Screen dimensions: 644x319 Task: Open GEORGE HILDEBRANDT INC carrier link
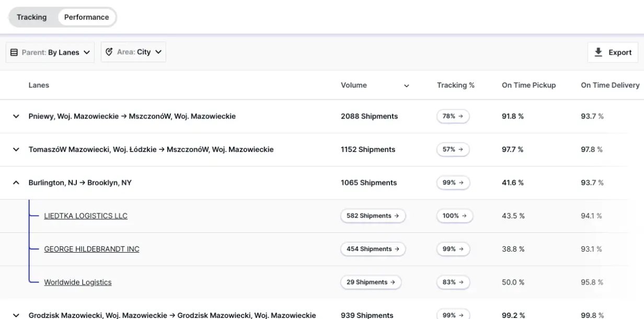91,249
